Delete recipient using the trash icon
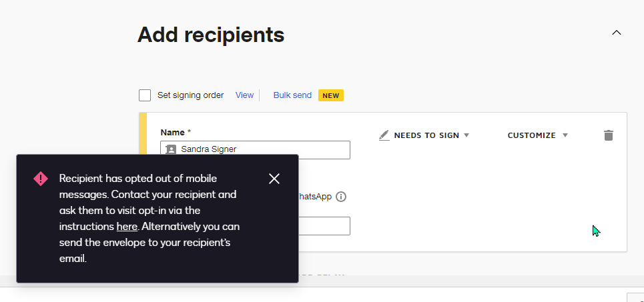Screen dimensions: 644x302 (608, 135)
